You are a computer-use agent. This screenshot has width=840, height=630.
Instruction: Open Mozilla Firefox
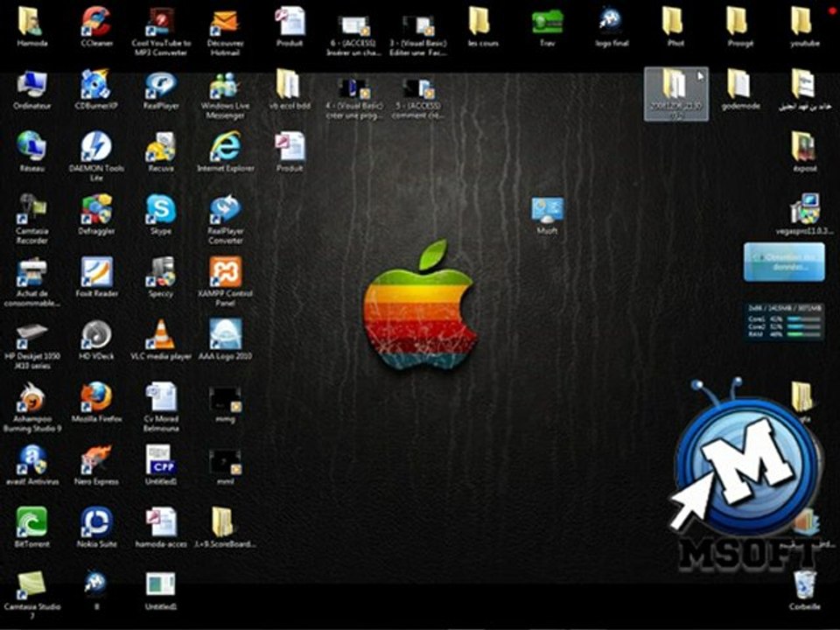[96, 402]
